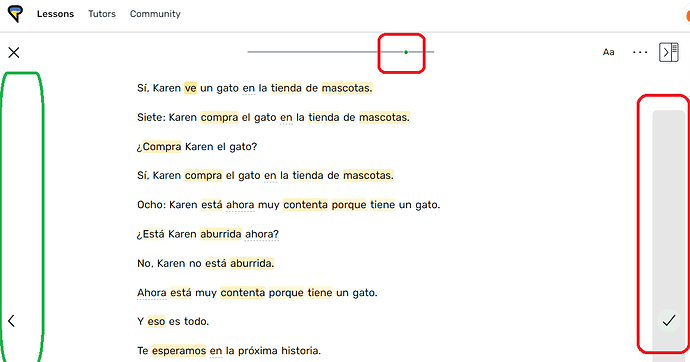The height and width of the screenshot is (362, 690).
Task: Click "aburrida." in the "No, Karen" sentence
Action: coord(252,263)
